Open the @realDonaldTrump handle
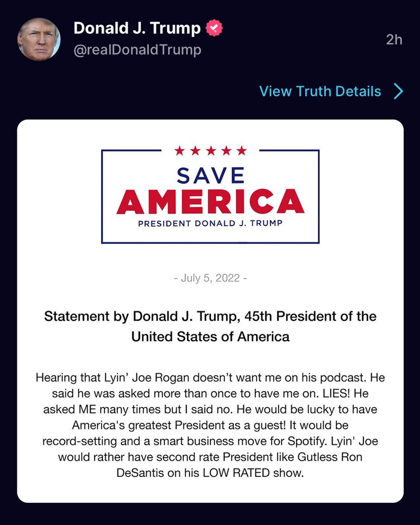This screenshot has height=525, width=420. click(x=137, y=50)
